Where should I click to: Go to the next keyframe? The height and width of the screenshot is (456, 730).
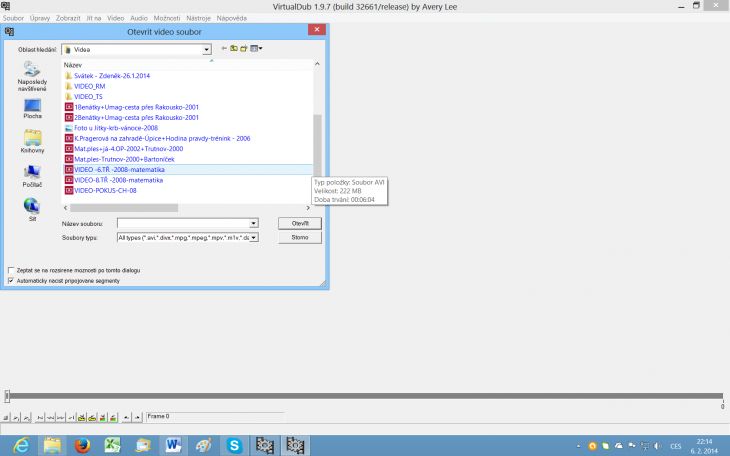92,418
